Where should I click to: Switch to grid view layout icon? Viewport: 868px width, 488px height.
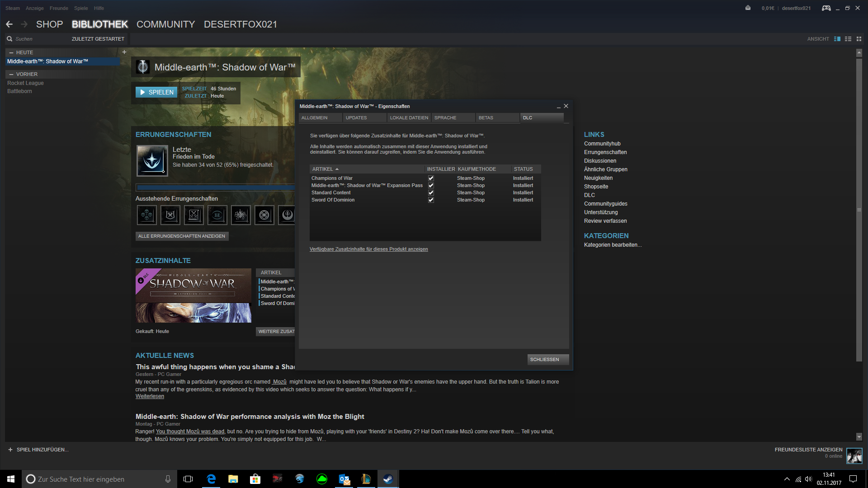859,39
